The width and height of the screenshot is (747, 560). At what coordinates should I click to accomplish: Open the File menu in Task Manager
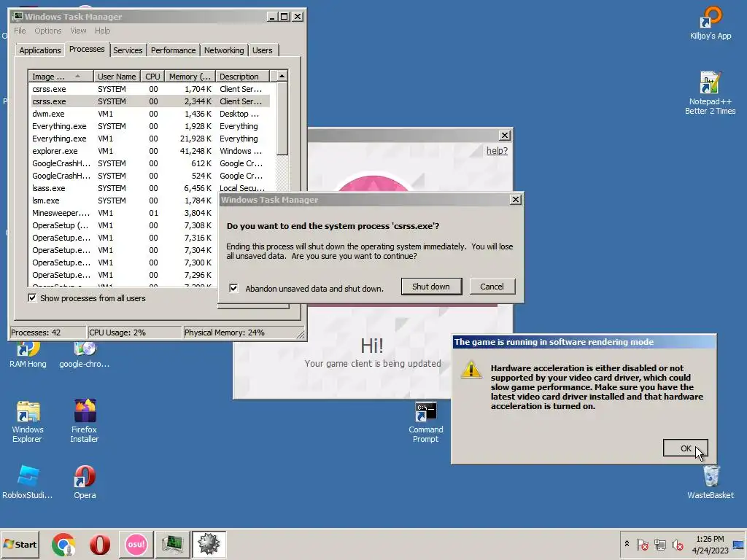(x=20, y=31)
